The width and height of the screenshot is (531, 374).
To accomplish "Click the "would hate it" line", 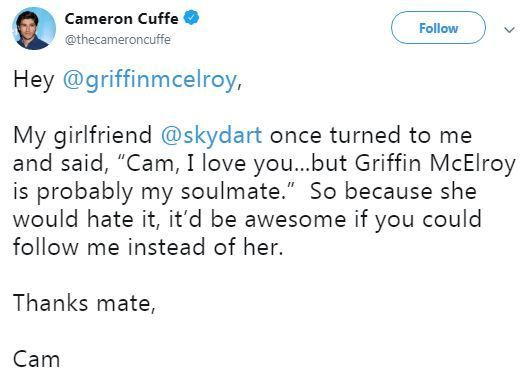I will [86, 219].
